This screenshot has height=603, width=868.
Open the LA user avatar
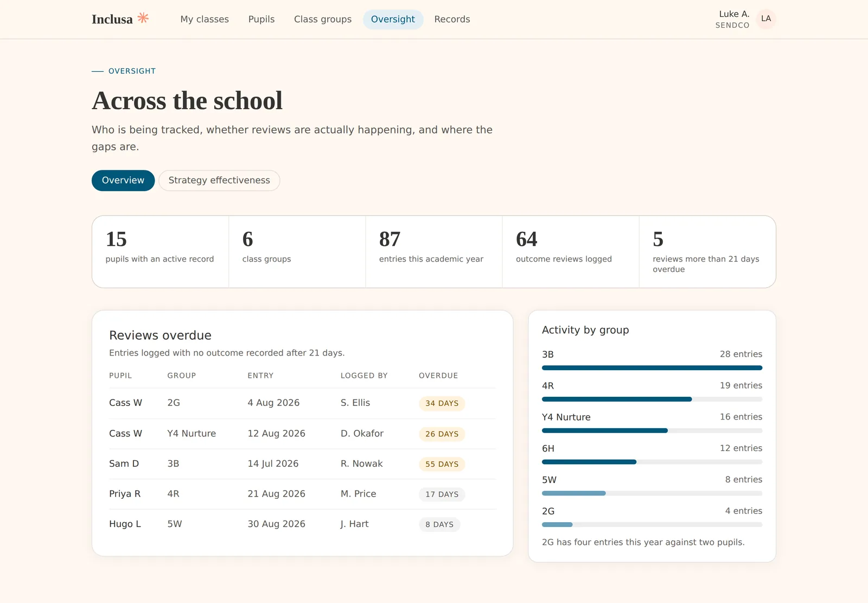tap(766, 19)
